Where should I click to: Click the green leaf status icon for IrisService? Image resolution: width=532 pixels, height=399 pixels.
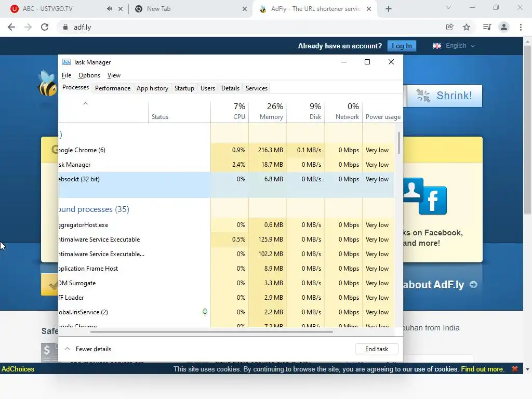[205, 312]
